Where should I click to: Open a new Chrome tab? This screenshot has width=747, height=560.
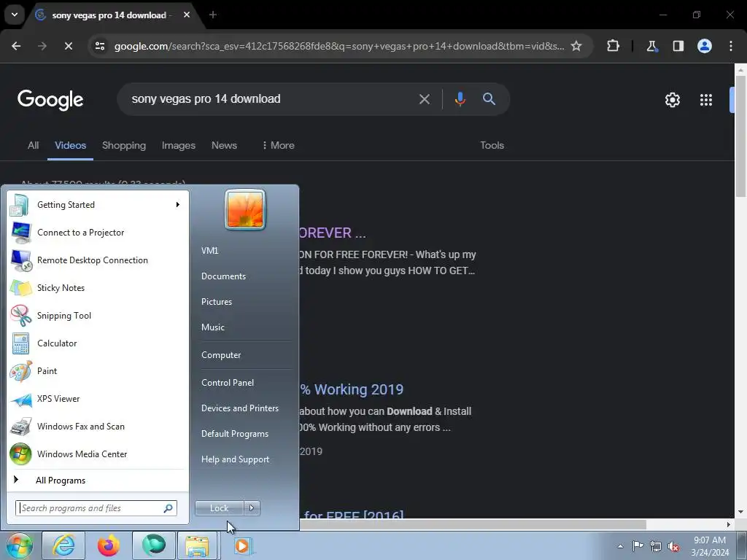click(213, 15)
